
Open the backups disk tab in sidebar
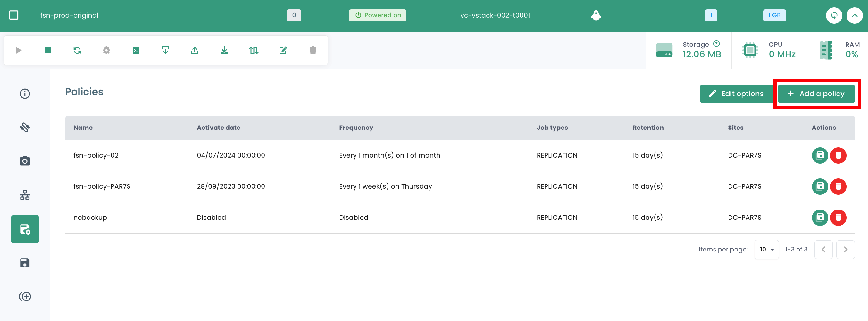(25, 263)
